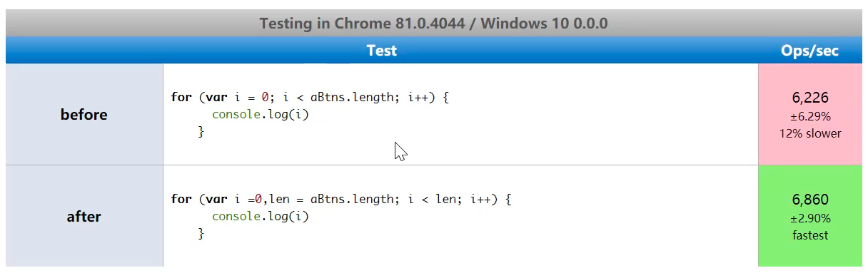This screenshot has width=868, height=278.
Task: Click the 6,860 ops/sec fastest cell
Action: (810, 217)
